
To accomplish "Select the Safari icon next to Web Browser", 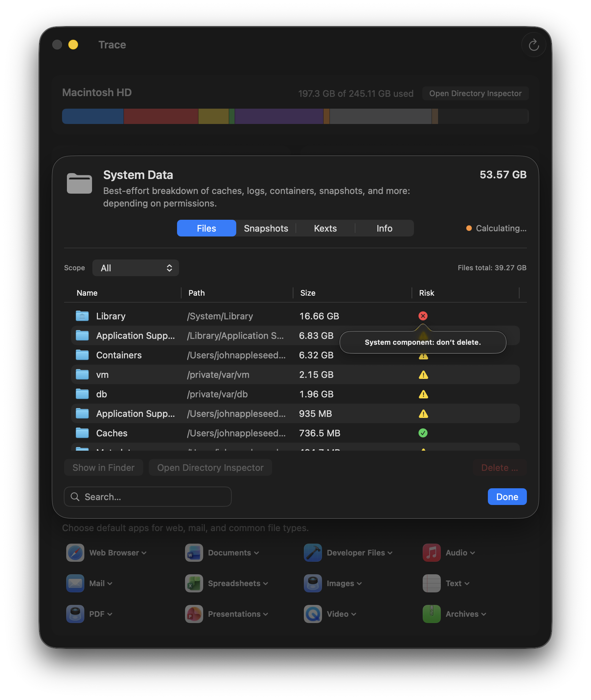I will tap(75, 553).
